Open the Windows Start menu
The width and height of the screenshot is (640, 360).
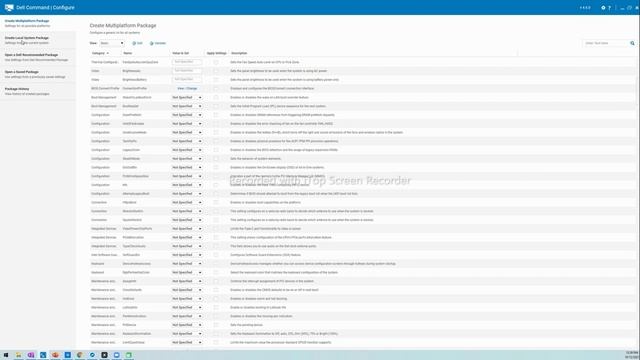tap(6, 355)
